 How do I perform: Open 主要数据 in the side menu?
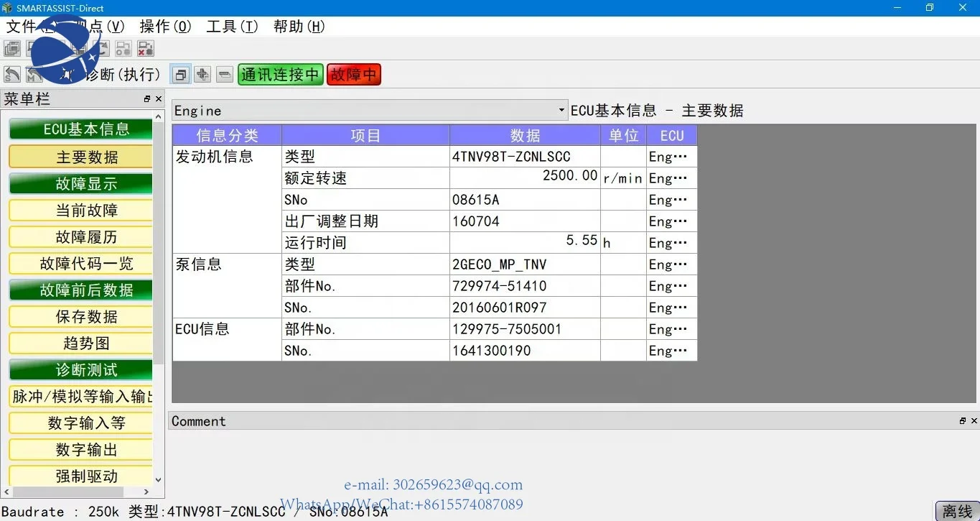(80, 157)
